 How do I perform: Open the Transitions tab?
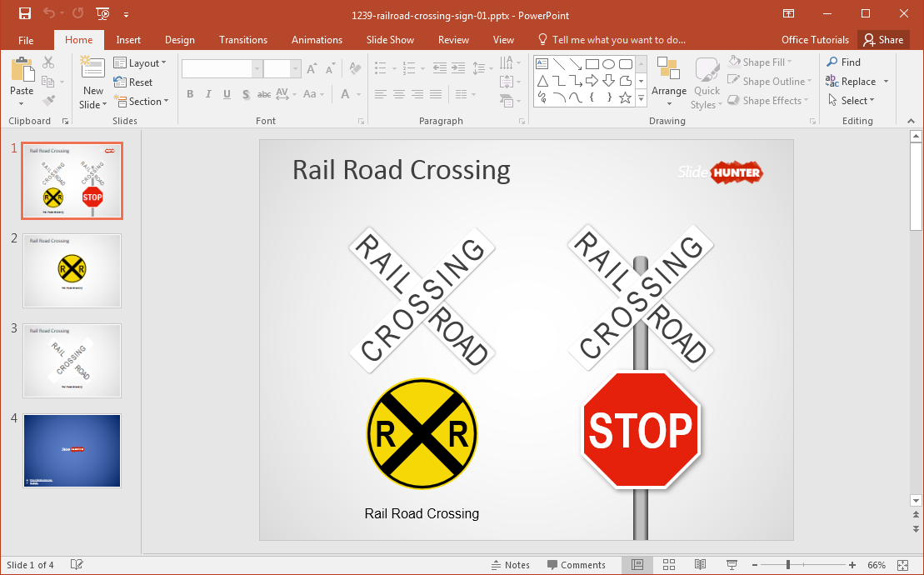pos(242,39)
